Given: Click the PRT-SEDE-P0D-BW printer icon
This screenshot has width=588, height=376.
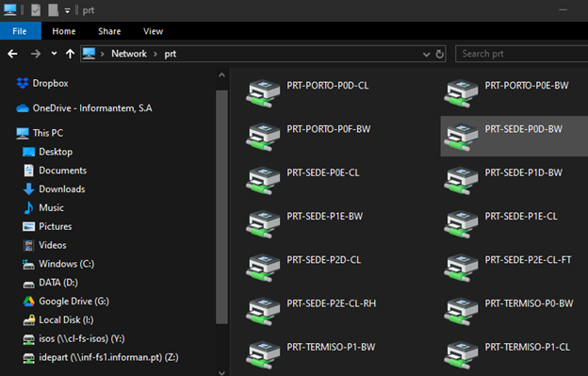Looking at the screenshot, I should tap(461, 137).
